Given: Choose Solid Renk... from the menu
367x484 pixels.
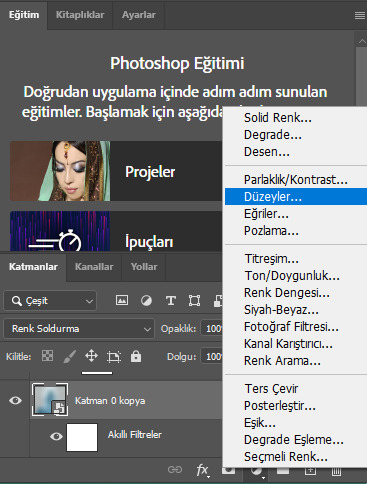Looking at the screenshot, I should (x=296, y=118).
